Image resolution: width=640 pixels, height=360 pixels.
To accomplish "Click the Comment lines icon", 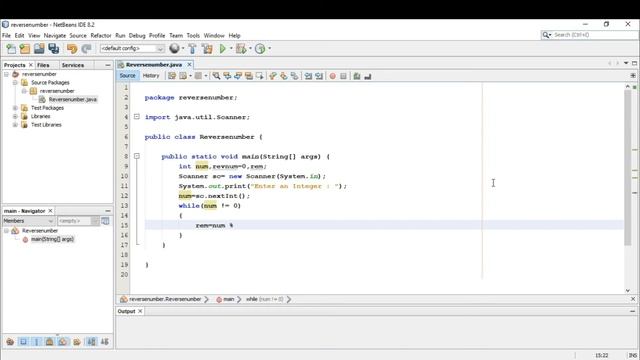I will (x=357, y=76).
